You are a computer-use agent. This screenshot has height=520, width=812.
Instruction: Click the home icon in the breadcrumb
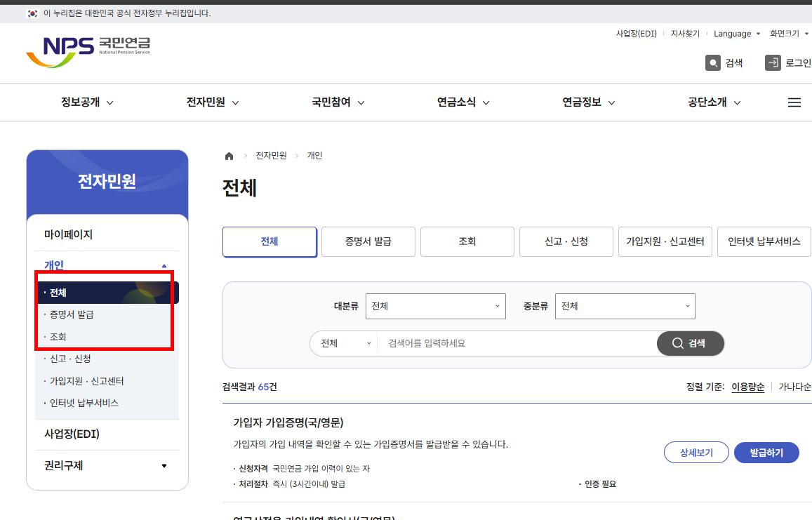pyautogui.click(x=229, y=156)
